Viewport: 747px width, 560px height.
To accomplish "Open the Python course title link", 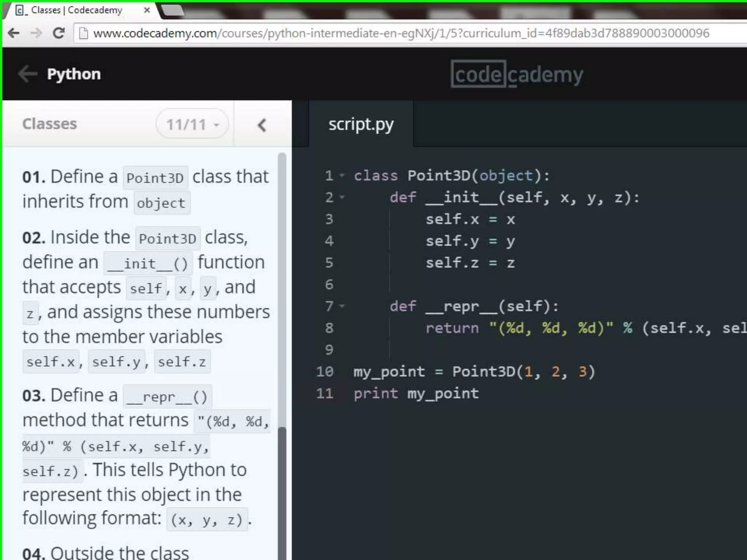I will (74, 74).
